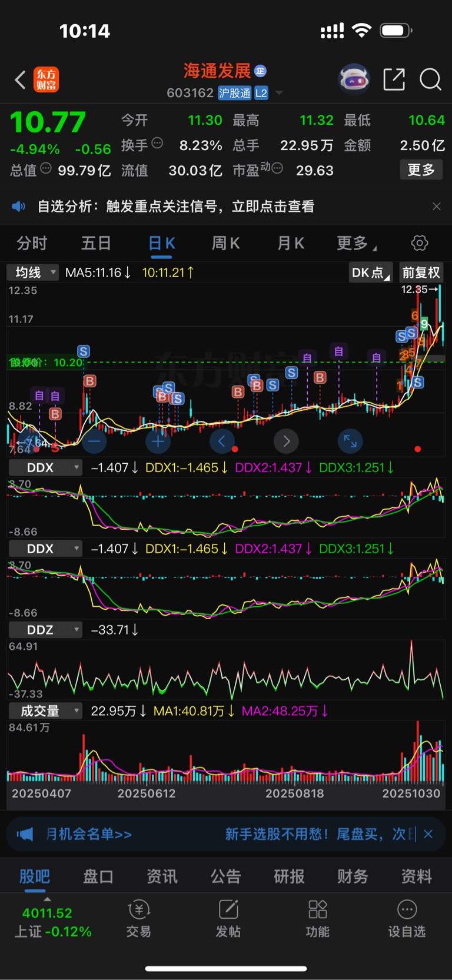
Task: Tap the 12.35 high price marker
Action: coord(420,290)
